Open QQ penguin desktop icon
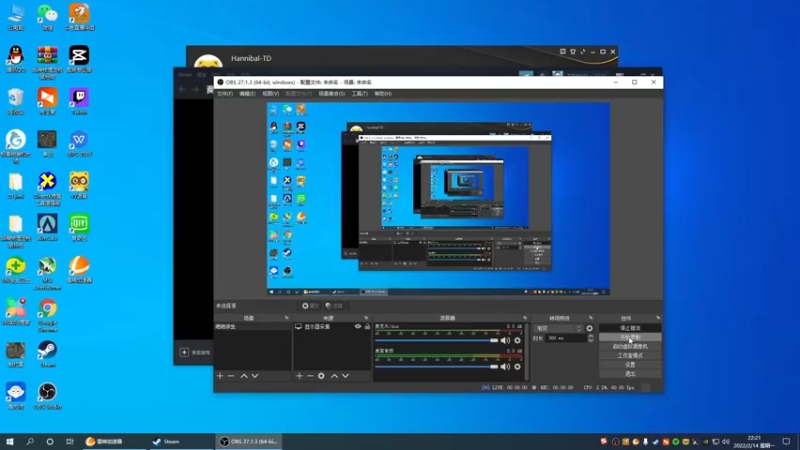 tap(16, 59)
